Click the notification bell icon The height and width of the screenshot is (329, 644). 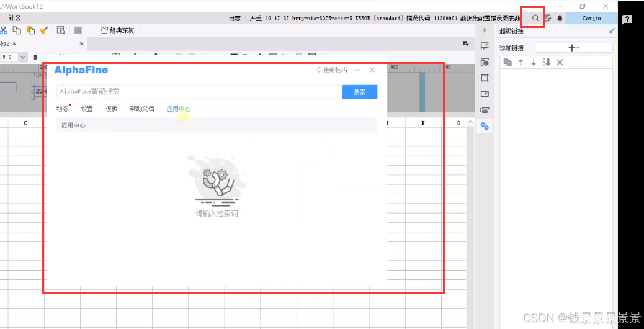coord(560,18)
